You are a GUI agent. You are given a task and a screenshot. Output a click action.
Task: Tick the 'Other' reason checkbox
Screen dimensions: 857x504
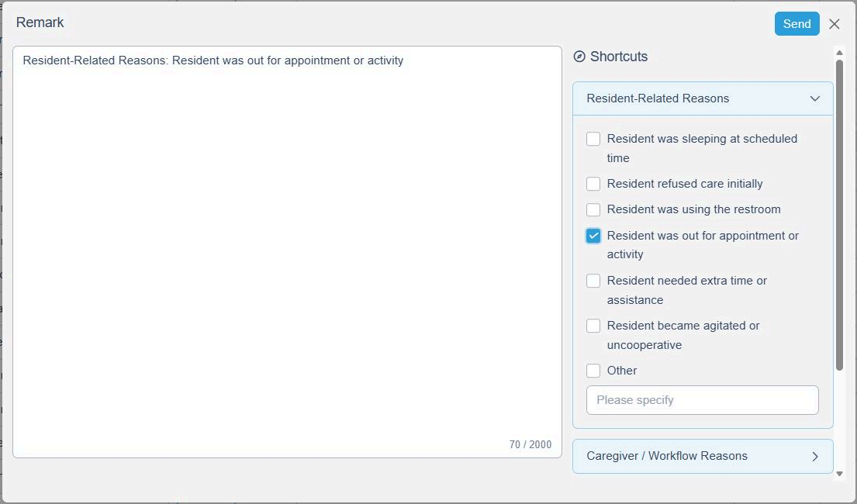tap(593, 371)
